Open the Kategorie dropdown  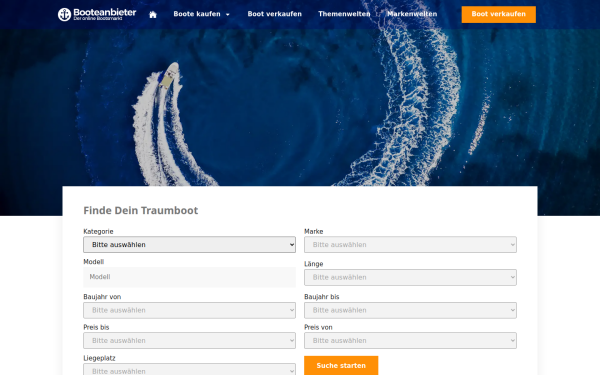coord(189,245)
